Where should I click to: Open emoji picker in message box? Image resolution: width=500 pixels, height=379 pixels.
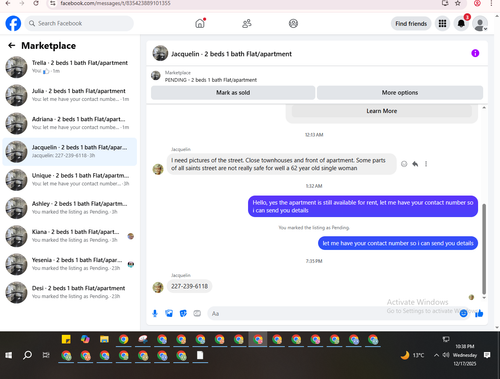[x=463, y=313]
